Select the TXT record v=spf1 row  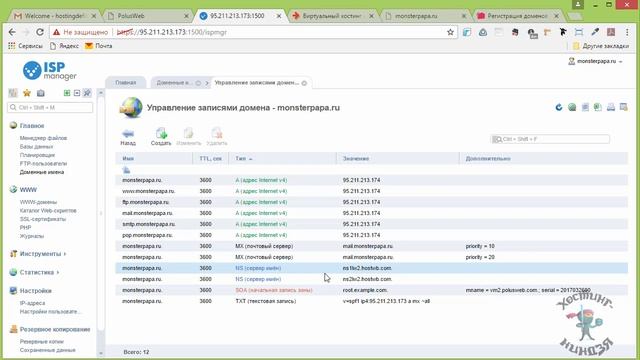tap(371, 301)
